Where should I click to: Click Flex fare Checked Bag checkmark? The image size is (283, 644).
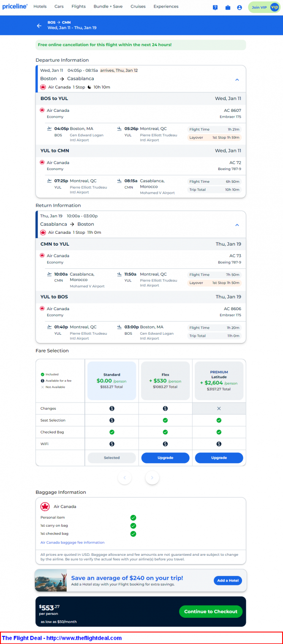[165, 432]
